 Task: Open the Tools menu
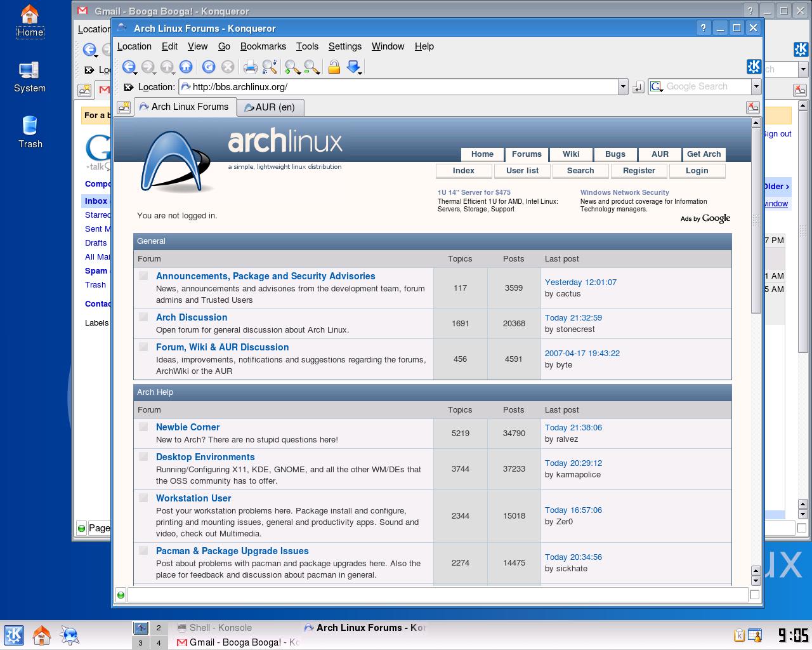coord(307,46)
